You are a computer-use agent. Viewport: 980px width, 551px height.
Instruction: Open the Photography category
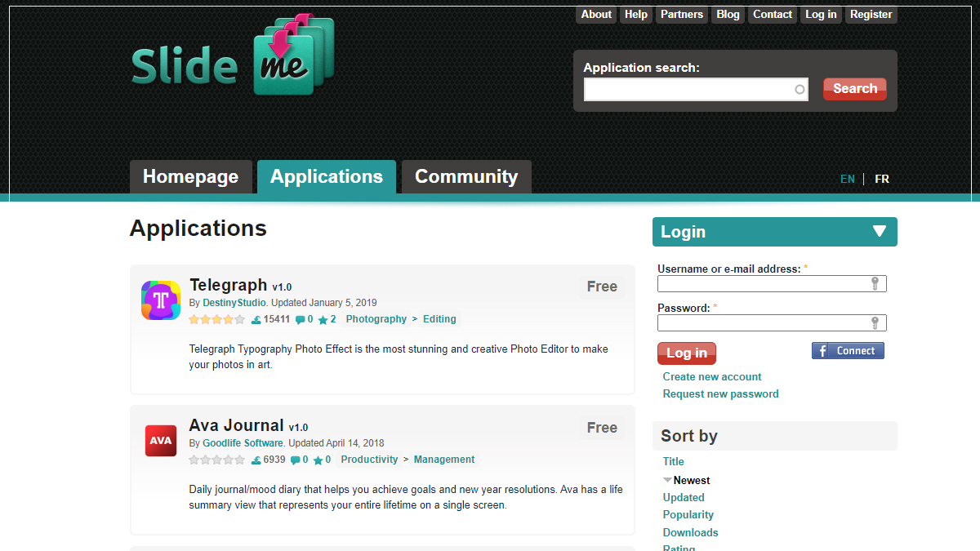[376, 319]
